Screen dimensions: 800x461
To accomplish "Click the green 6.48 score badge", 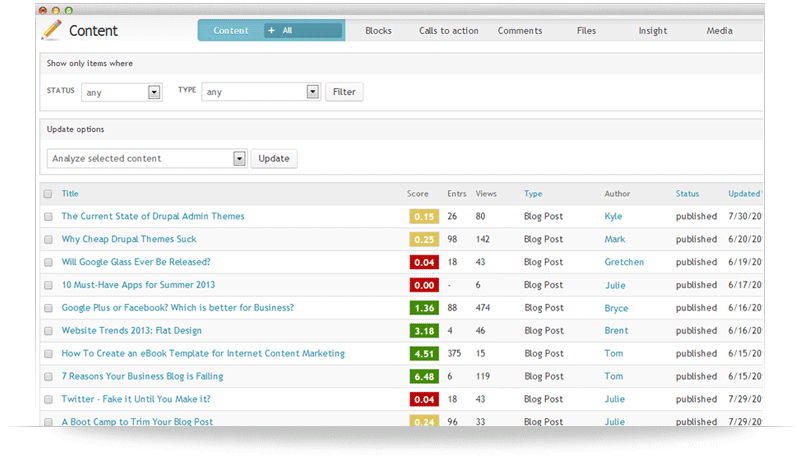I will click(x=424, y=376).
